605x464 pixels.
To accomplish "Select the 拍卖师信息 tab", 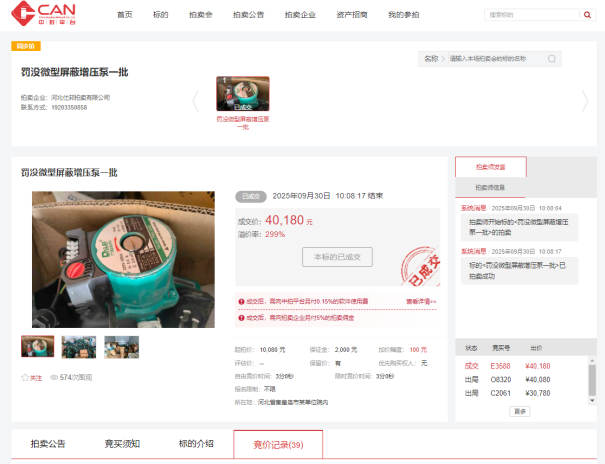I will coord(490,187).
